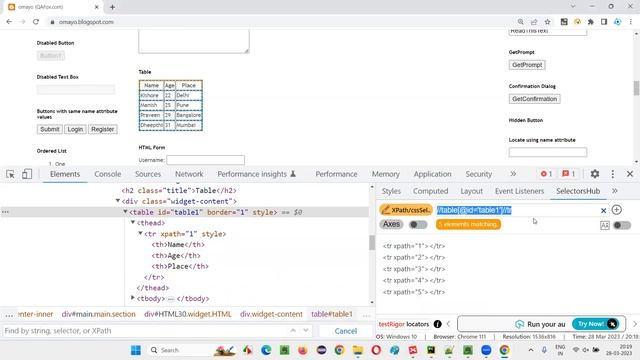Open Chrome extensions puzzle icon
Screen dimensions: 640x360
click(591, 22)
